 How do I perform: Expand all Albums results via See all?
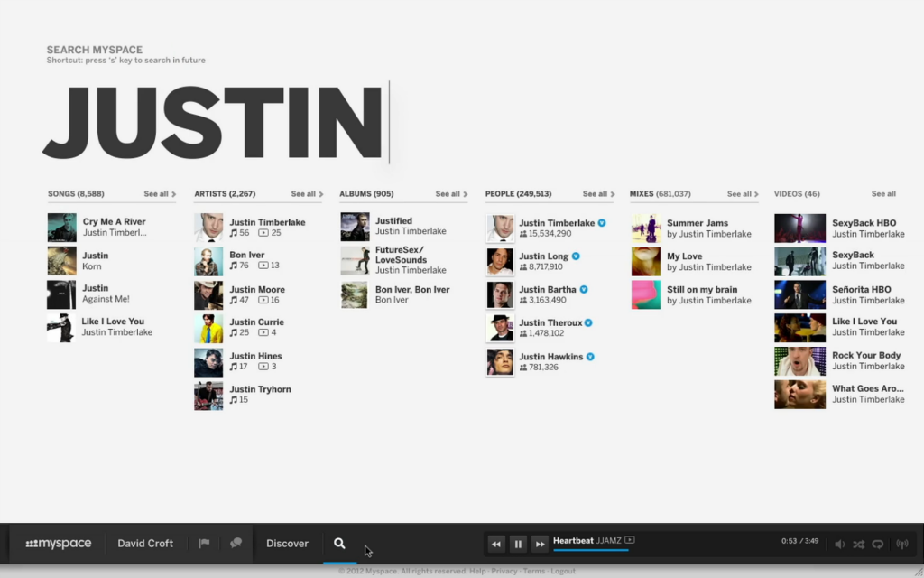click(451, 193)
